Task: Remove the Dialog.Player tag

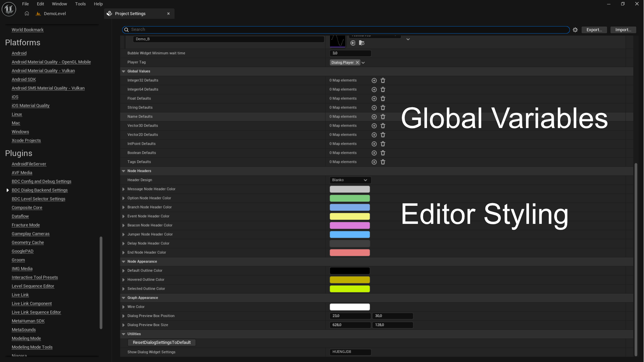Action: (x=358, y=62)
